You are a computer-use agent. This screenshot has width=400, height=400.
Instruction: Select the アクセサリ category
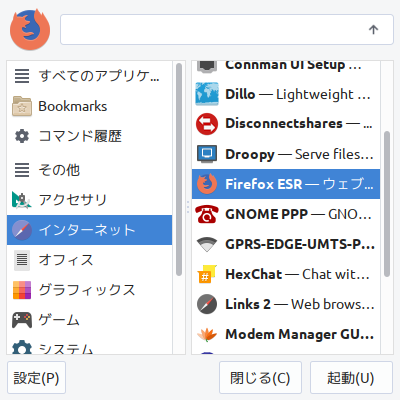(89, 200)
